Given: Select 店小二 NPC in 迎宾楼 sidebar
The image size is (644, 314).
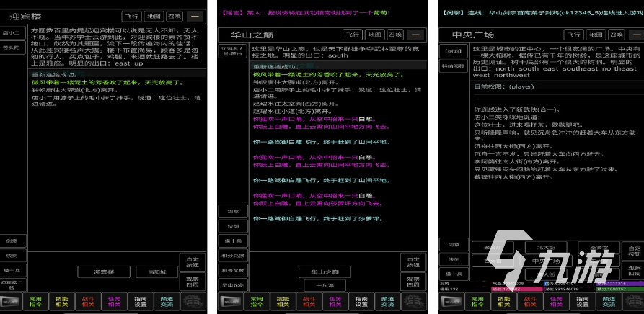Looking at the screenshot, I should click(12, 32).
